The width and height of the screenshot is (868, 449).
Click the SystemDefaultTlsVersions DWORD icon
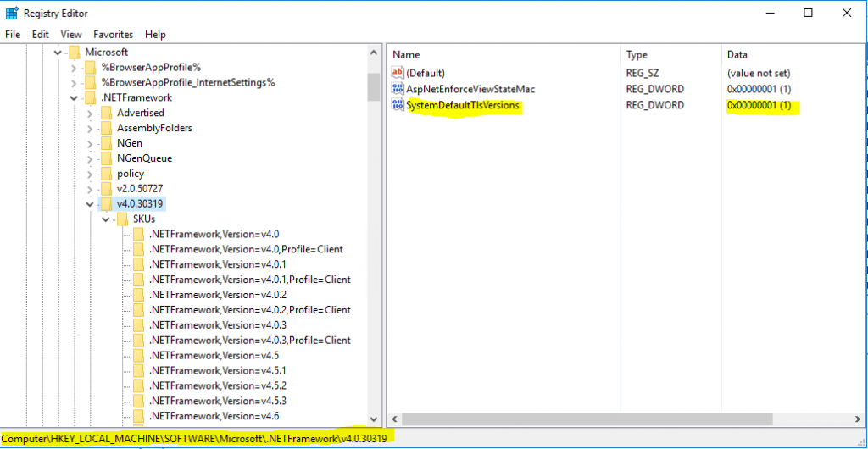pyautogui.click(x=398, y=104)
